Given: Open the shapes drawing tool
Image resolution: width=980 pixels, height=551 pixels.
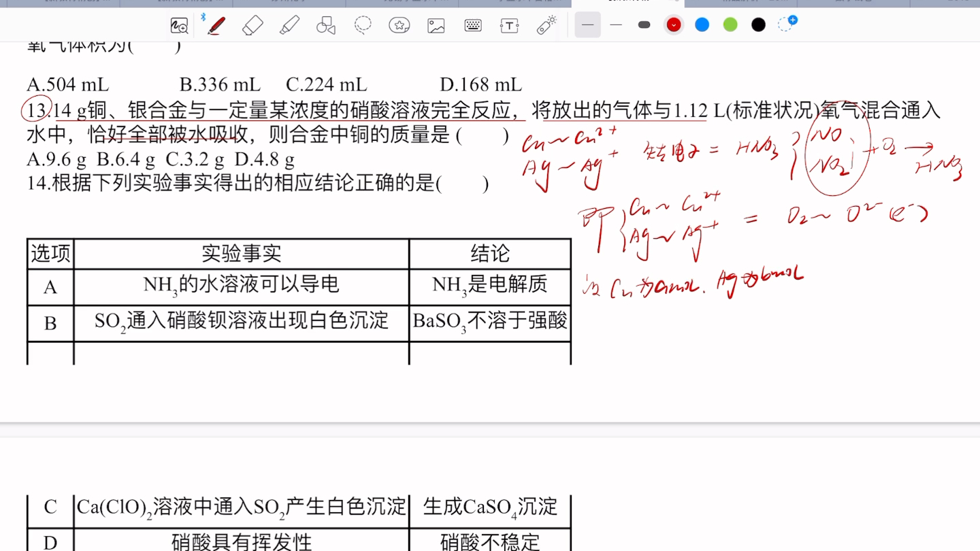Looking at the screenshot, I should 326,24.
